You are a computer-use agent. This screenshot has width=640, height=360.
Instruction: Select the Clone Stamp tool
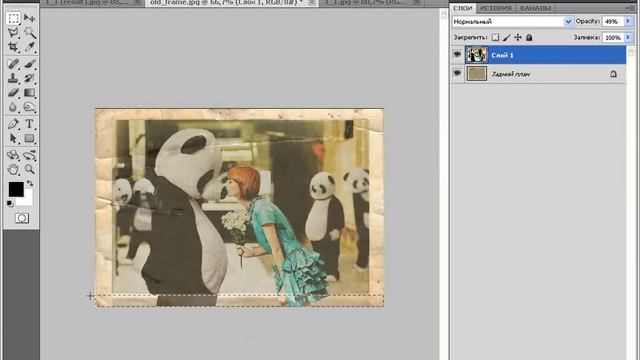click(13, 78)
